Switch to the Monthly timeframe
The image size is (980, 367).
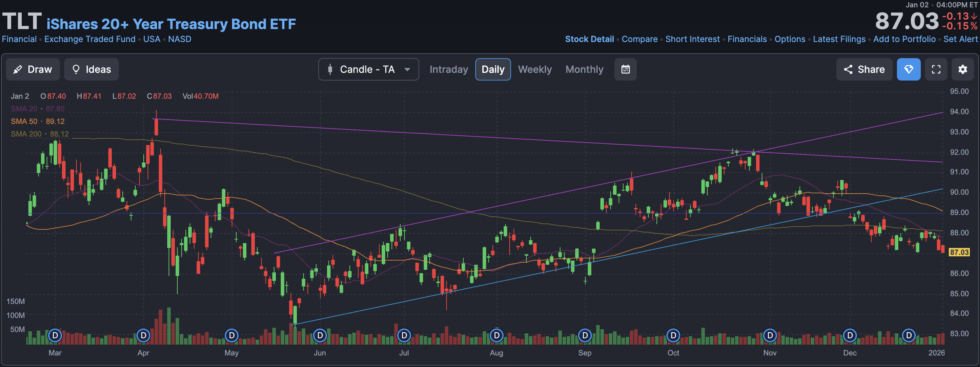coord(584,69)
